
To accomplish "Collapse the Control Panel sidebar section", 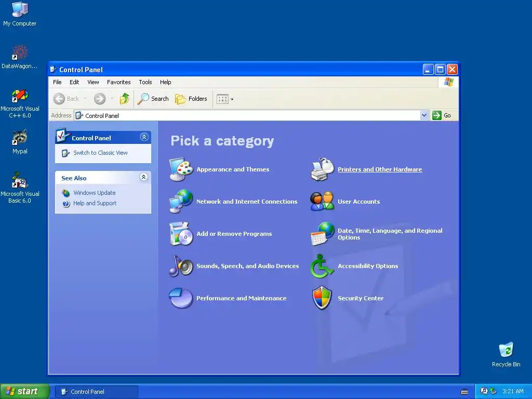I will coord(144,137).
